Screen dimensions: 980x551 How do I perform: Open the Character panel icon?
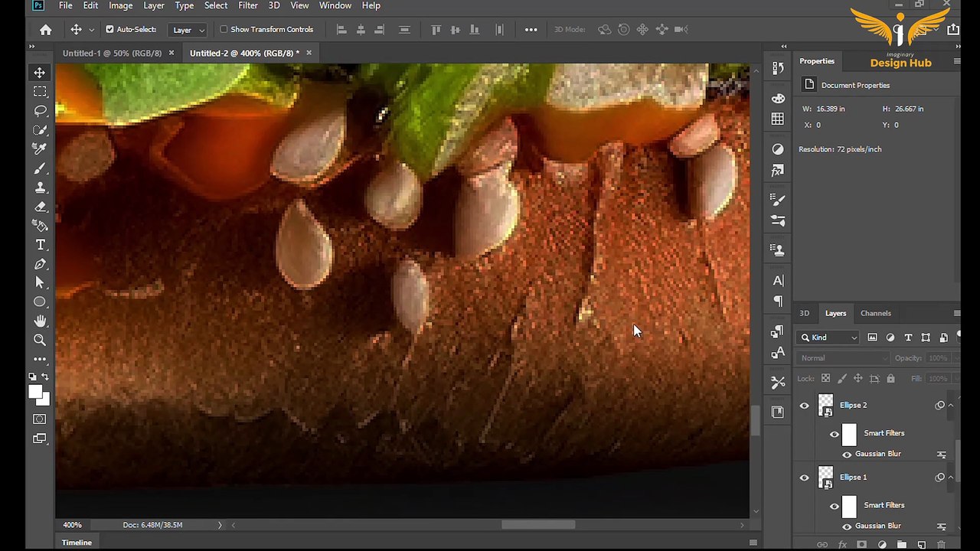tap(778, 281)
